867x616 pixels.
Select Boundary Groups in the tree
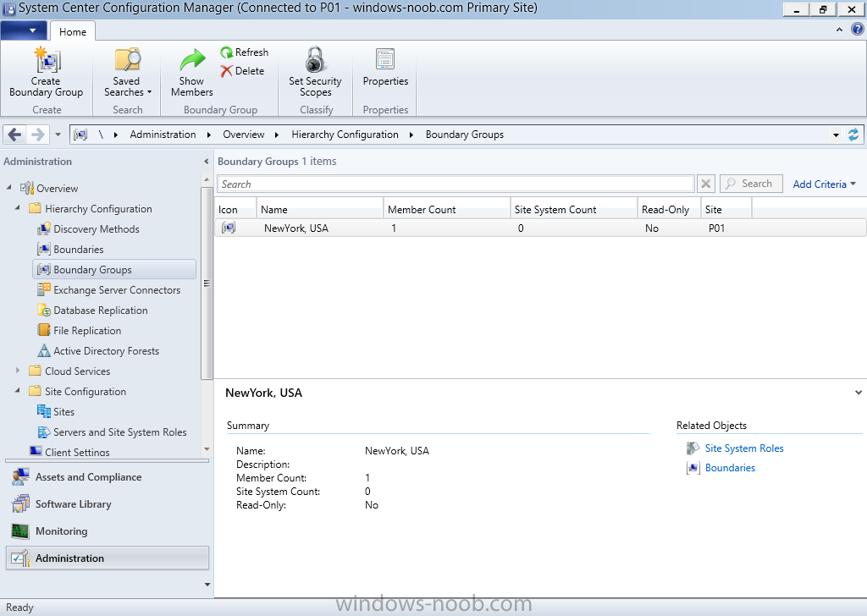click(x=114, y=270)
